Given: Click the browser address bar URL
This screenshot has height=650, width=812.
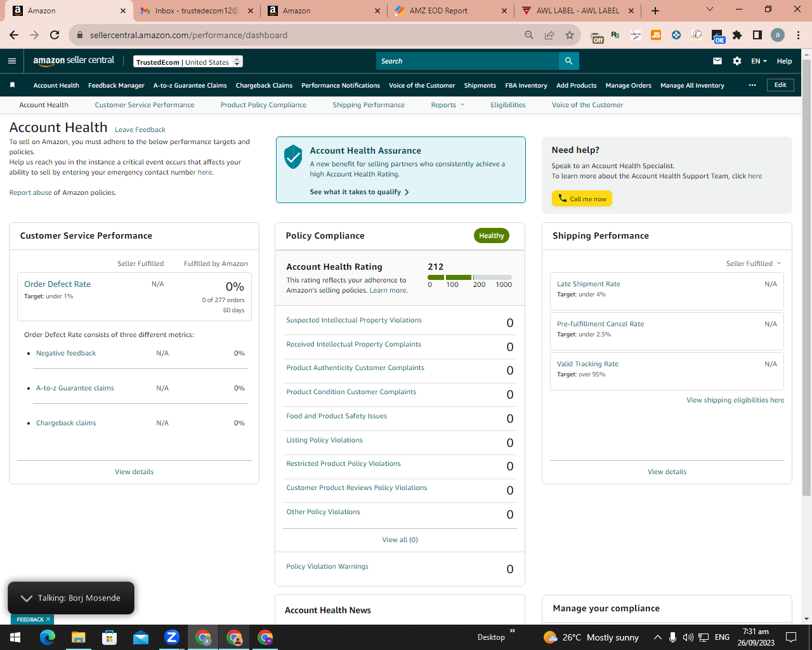Looking at the screenshot, I should (188, 35).
